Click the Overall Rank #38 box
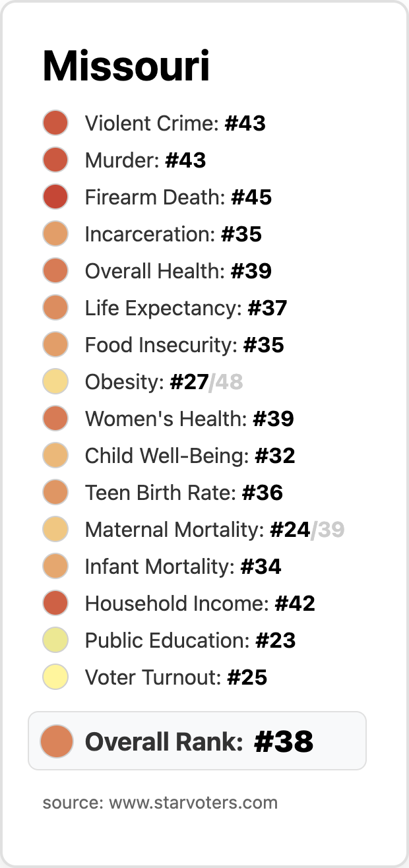This screenshot has height=868, width=409. coord(198,741)
